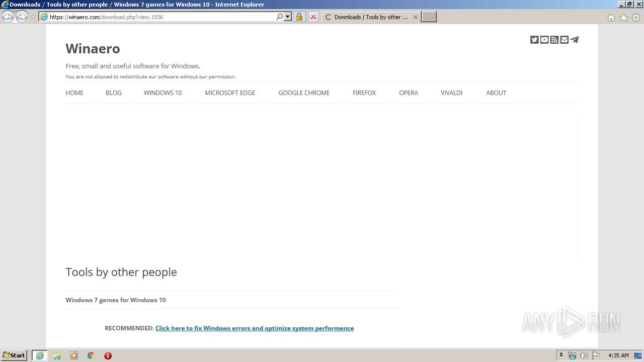Open the browser Tools gear icon

(636, 18)
